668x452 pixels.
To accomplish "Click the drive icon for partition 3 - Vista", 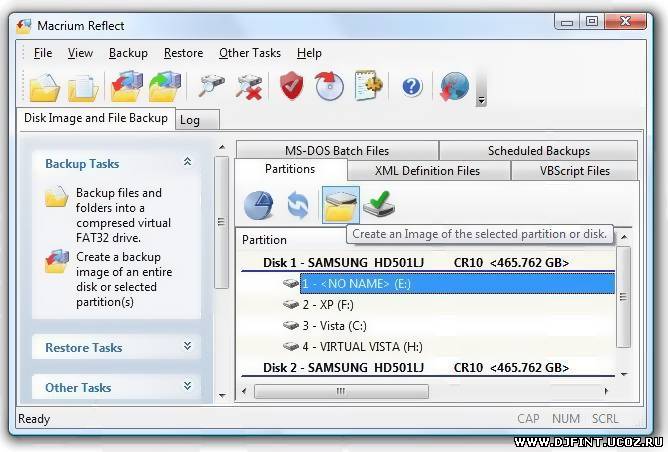I will point(291,325).
